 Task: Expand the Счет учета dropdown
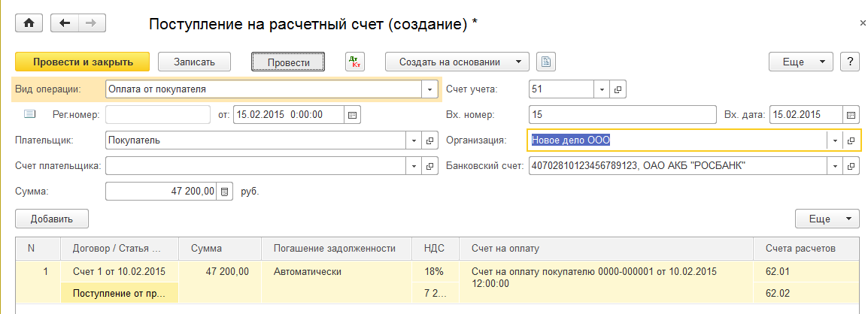[x=602, y=89]
